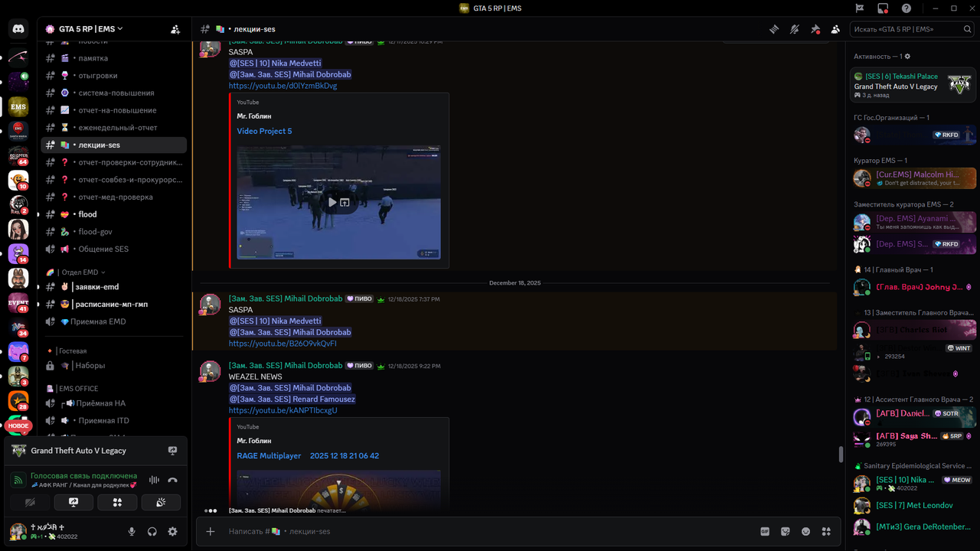
Task: Toggle noise suppression waveform icon
Action: tap(154, 480)
